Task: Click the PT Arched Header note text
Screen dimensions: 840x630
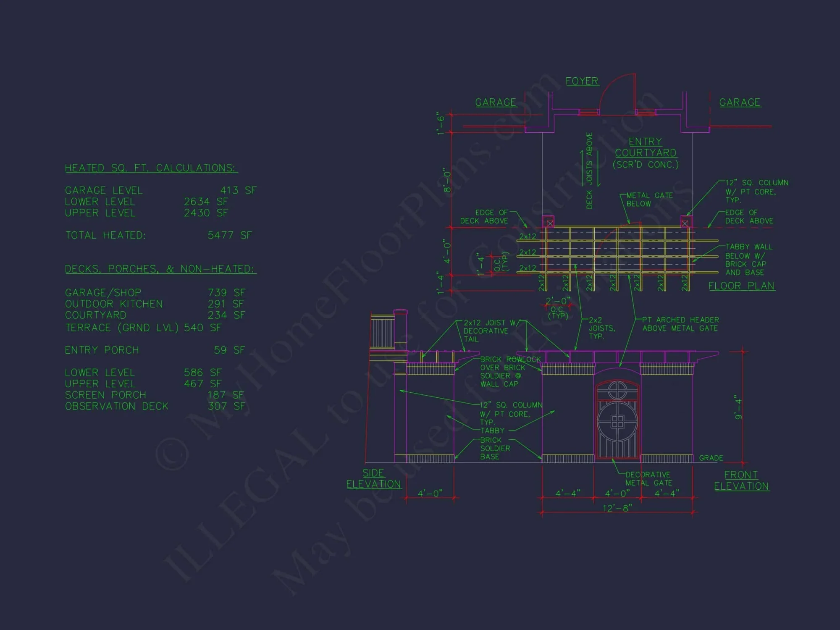Action: click(x=680, y=324)
